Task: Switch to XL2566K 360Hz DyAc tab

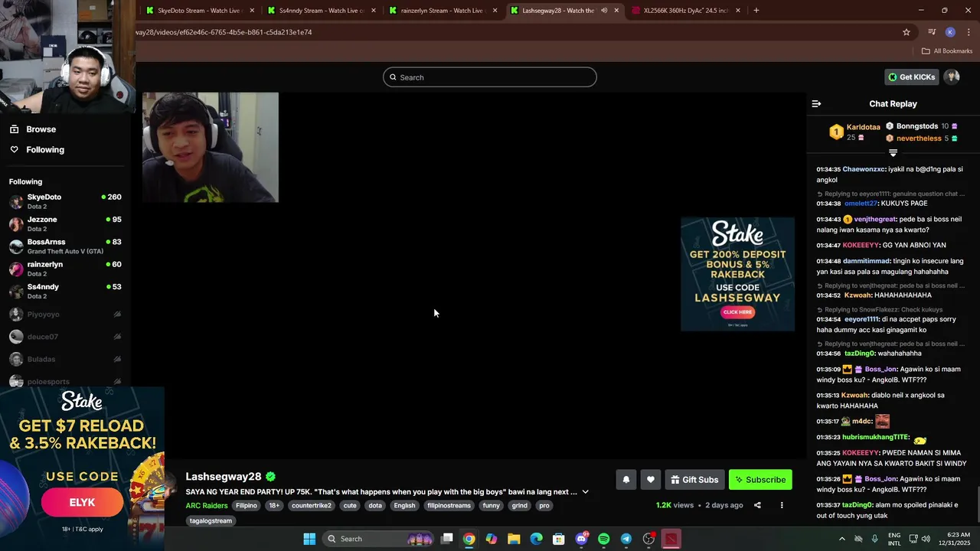Action: coord(686,11)
